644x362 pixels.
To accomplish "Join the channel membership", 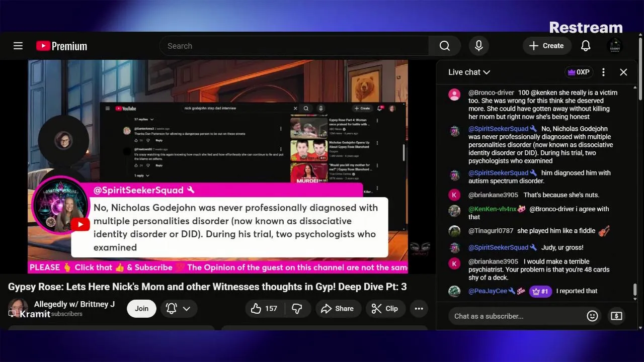I will (x=141, y=309).
